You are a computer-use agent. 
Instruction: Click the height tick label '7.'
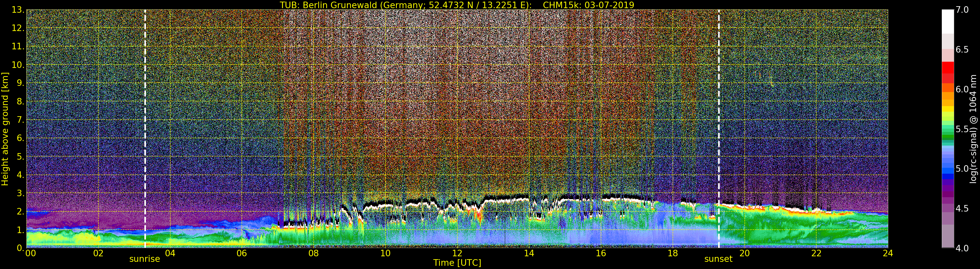(x=20, y=120)
